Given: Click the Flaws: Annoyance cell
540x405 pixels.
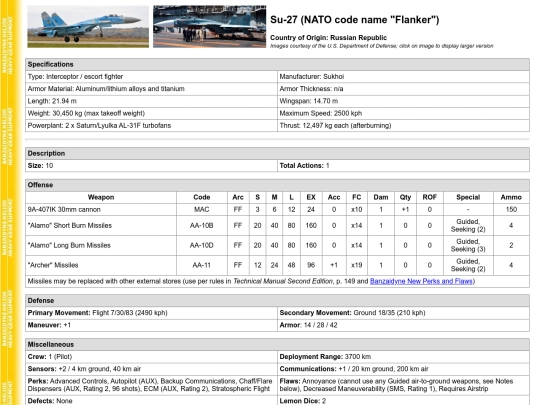Looking at the screenshot, I should [x=403, y=385].
